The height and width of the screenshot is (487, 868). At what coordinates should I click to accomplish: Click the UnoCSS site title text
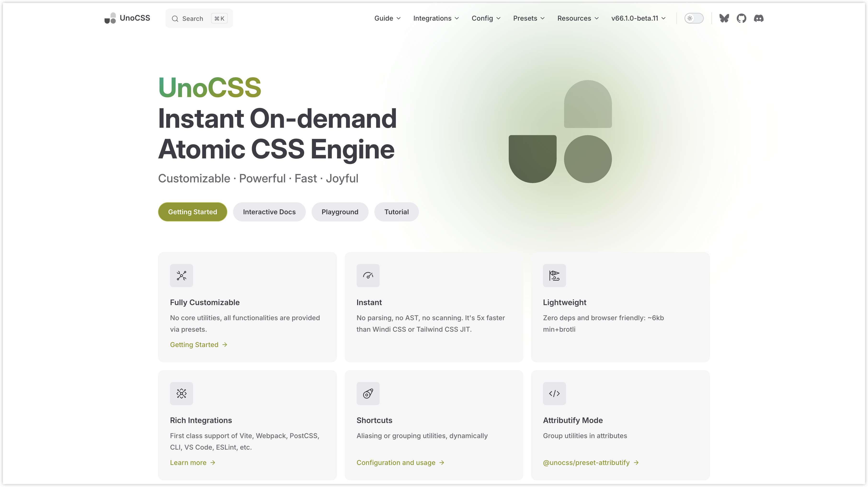(x=135, y=18)
